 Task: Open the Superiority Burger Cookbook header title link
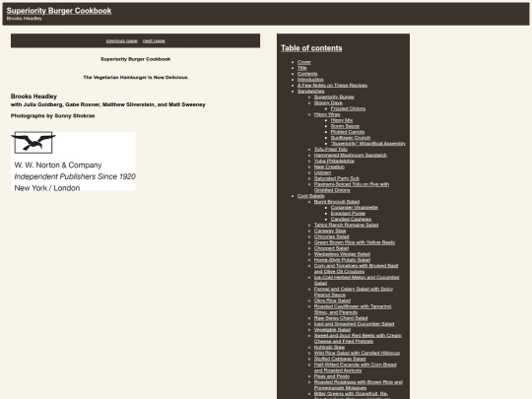click(x=59, y=11)
